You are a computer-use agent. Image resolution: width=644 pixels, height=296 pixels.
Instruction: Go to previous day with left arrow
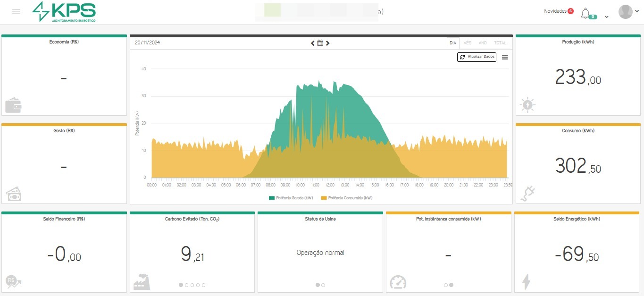coord(312,43)
